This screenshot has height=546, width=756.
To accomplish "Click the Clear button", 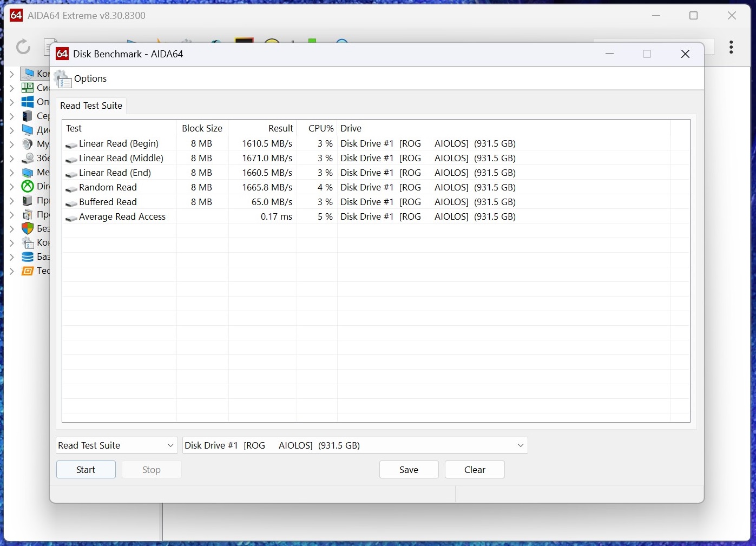I will (x=475, y=470).
